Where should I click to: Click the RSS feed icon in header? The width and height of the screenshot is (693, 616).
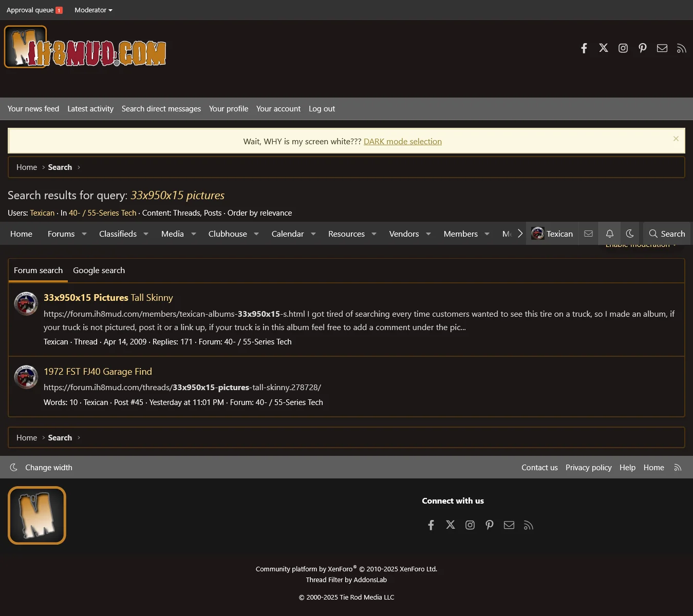tap(681, 48)
